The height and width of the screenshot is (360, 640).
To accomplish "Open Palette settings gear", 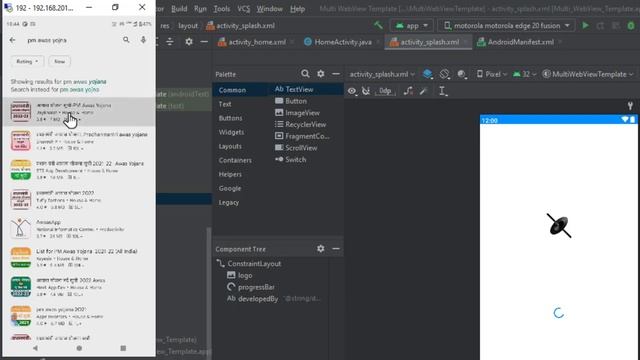I will (x=321, y=73).
